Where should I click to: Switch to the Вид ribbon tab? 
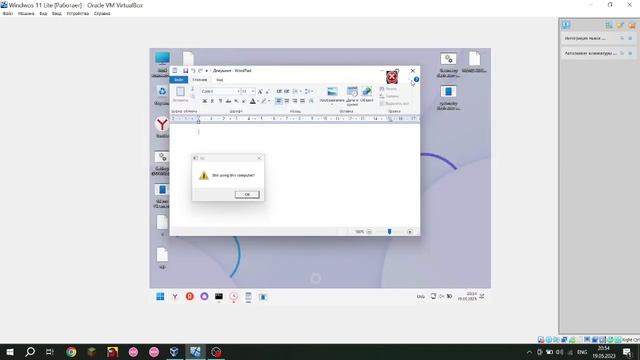(x=220, y=80)
